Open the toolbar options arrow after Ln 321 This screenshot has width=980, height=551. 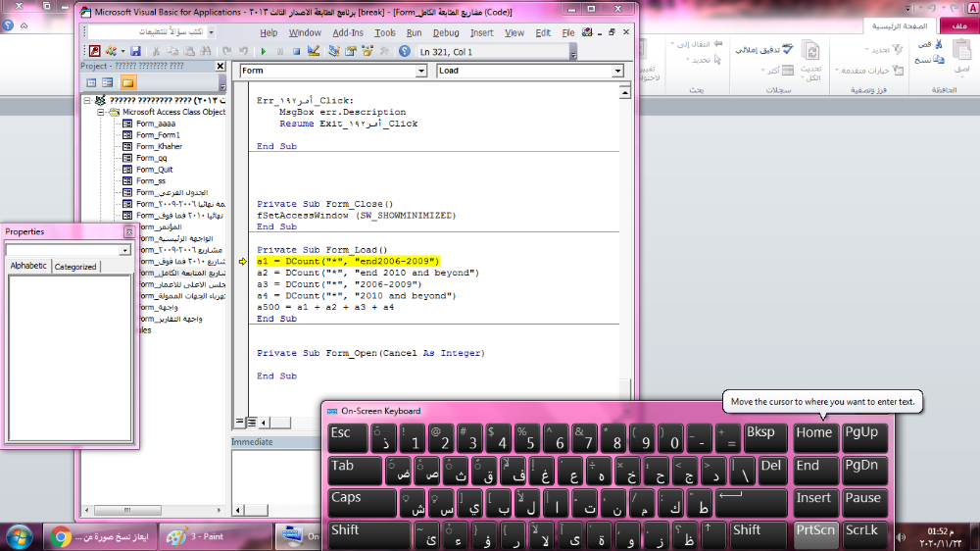573,53
